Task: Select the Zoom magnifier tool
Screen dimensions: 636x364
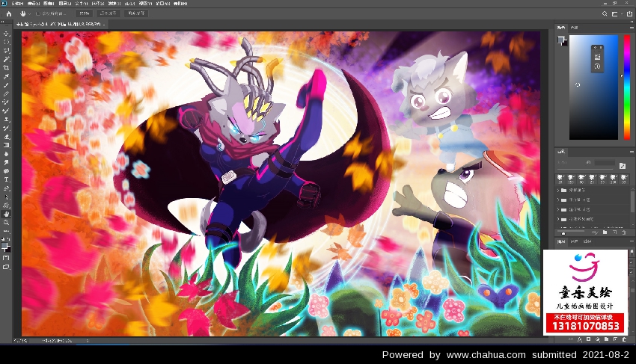Action: click(6, 223)
